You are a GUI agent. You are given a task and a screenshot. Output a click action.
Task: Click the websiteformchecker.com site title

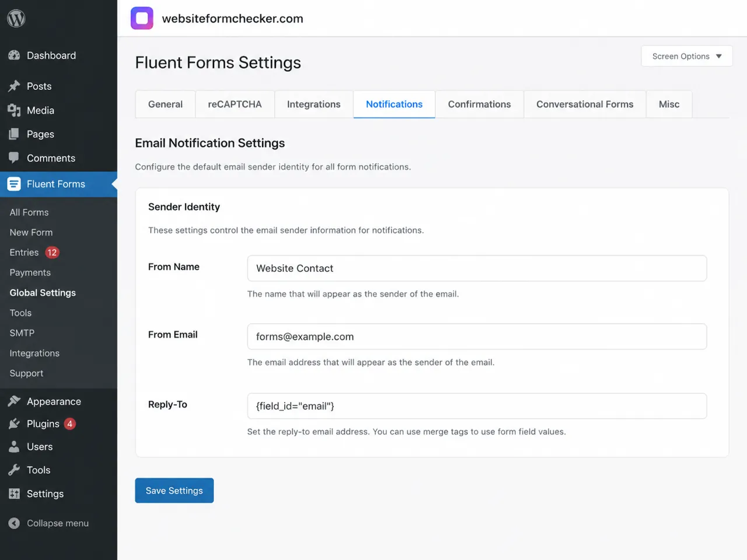[x=232, y=19]
